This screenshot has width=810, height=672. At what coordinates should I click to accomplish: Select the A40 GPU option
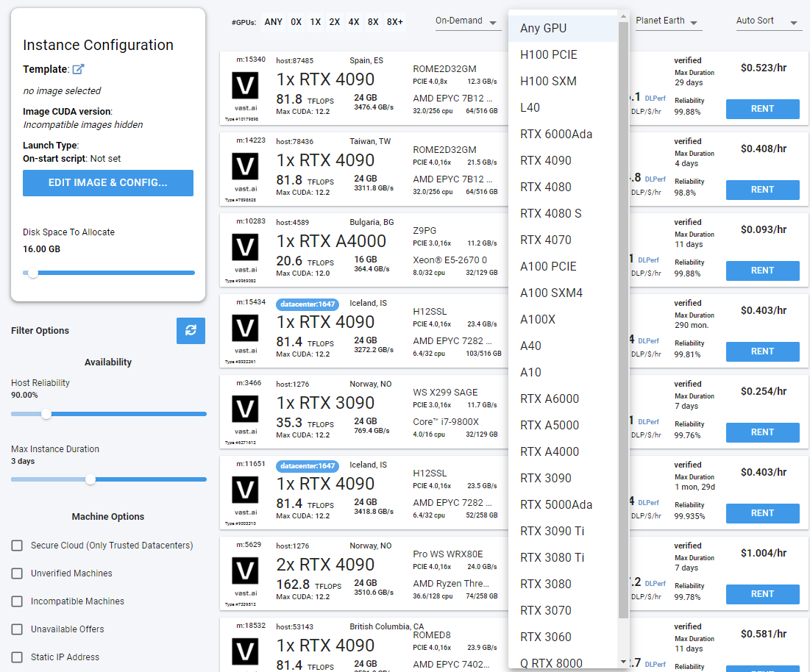coord(563,346)
